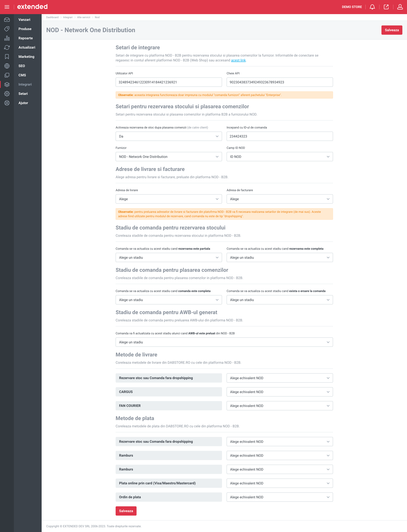Click Actualizari refresh sidebar icon
This screenshot has height=532, width=407.
tap(7, 48)
